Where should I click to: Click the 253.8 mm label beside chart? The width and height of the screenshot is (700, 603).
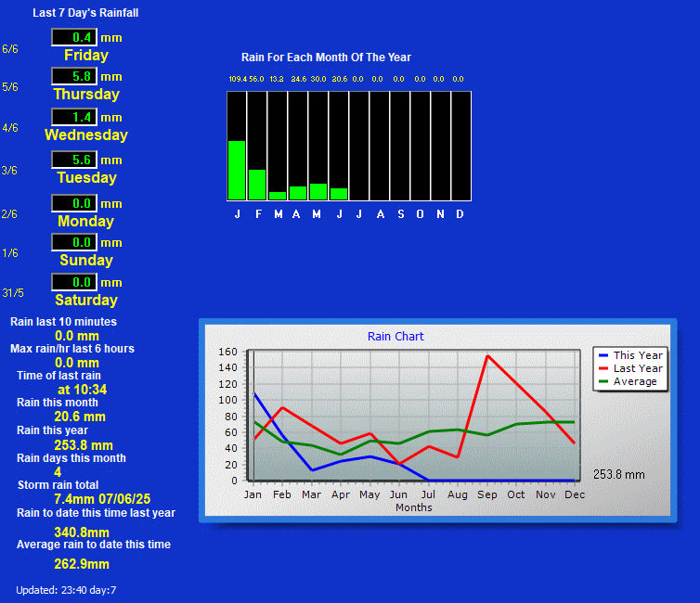619,475
